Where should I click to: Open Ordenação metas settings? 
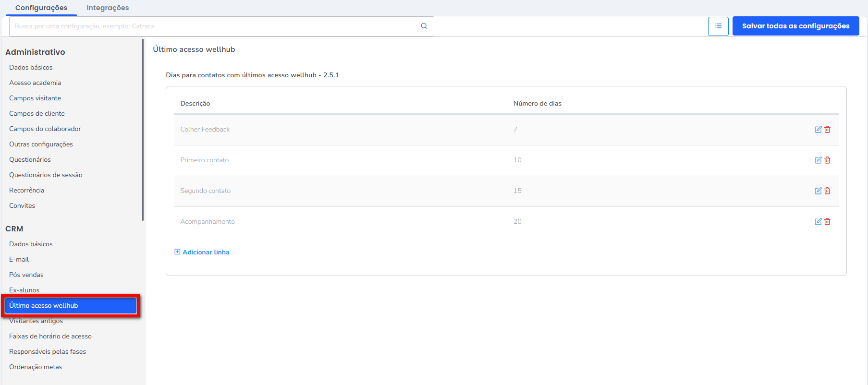[36, 367]
